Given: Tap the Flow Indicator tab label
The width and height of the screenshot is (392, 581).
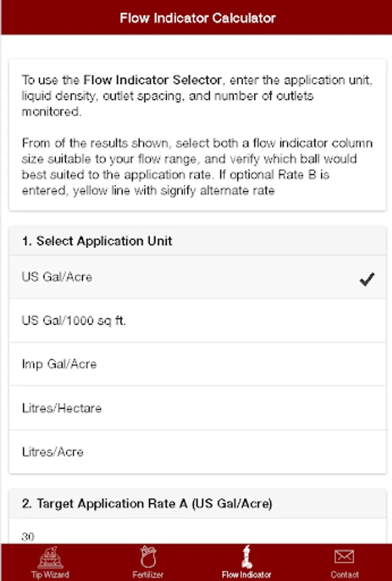Looking at the screenshot, I should point(246,575).
